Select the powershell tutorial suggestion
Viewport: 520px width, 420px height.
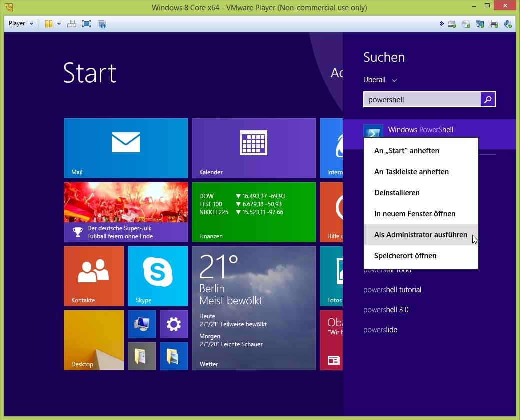click(392, 290)
